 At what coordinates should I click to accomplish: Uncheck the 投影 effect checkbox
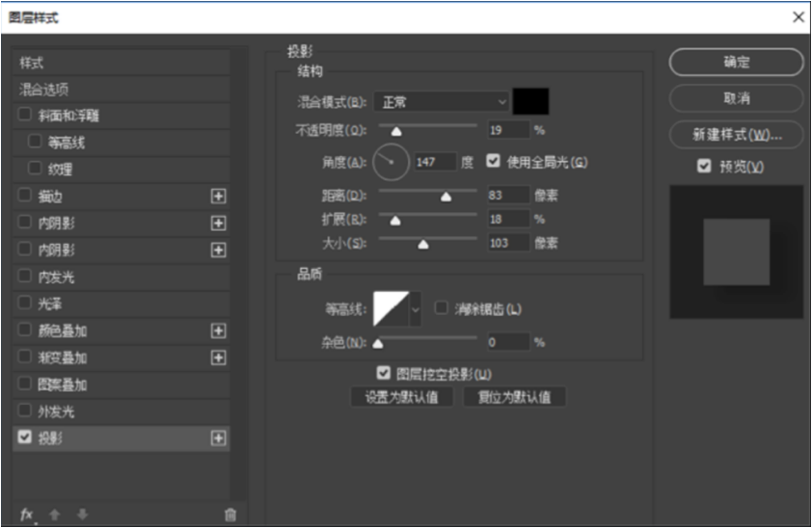[24, 437]
